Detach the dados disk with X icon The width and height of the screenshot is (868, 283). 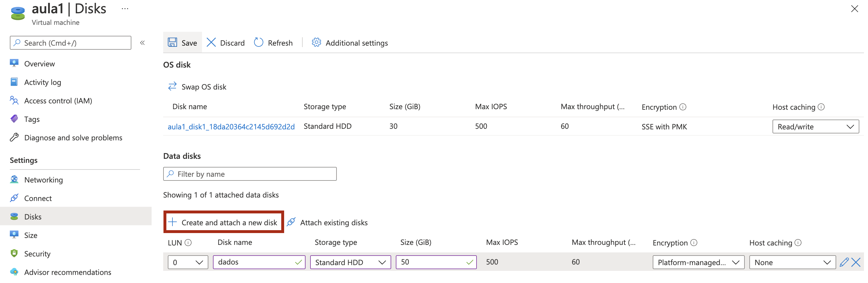[856, 262]
